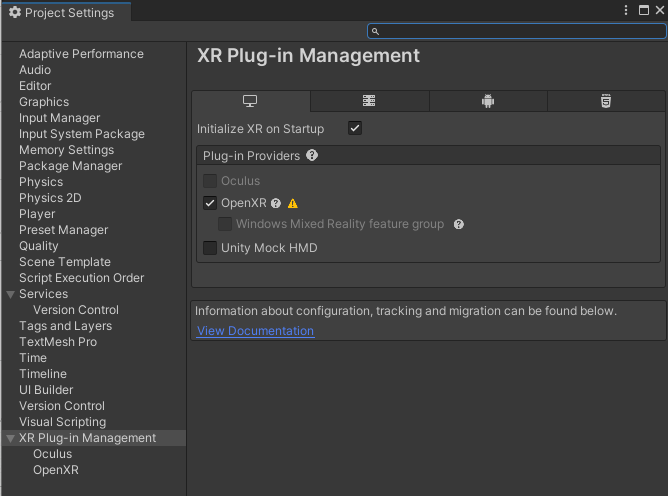
Task: Collapse the Services tree section
Action: tap(11, 294)
